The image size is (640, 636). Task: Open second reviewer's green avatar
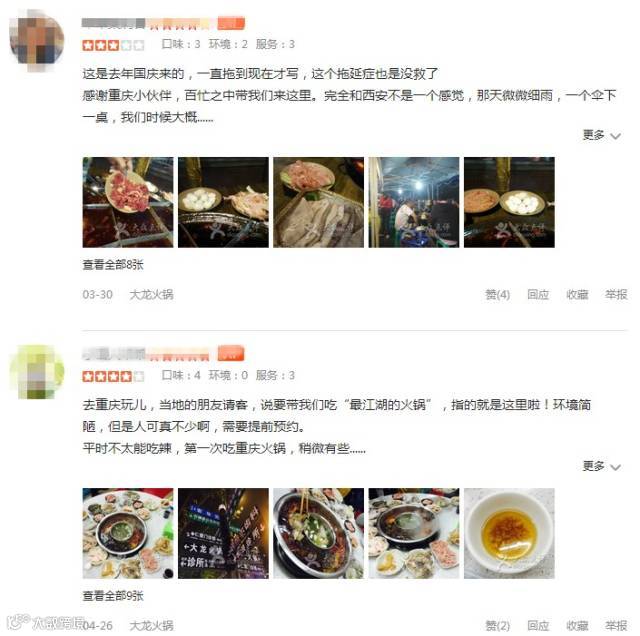coord(37,371)
